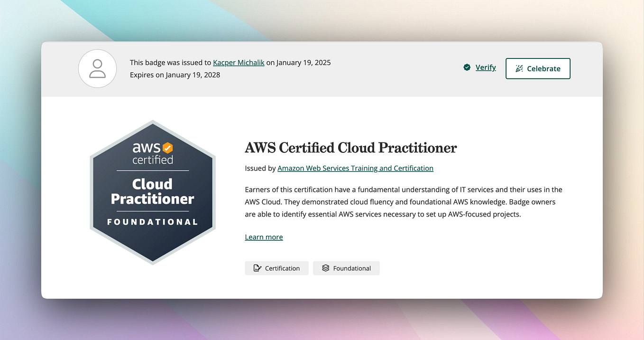Click the FOUNDATIONAL label on the badge graphic

152,221
